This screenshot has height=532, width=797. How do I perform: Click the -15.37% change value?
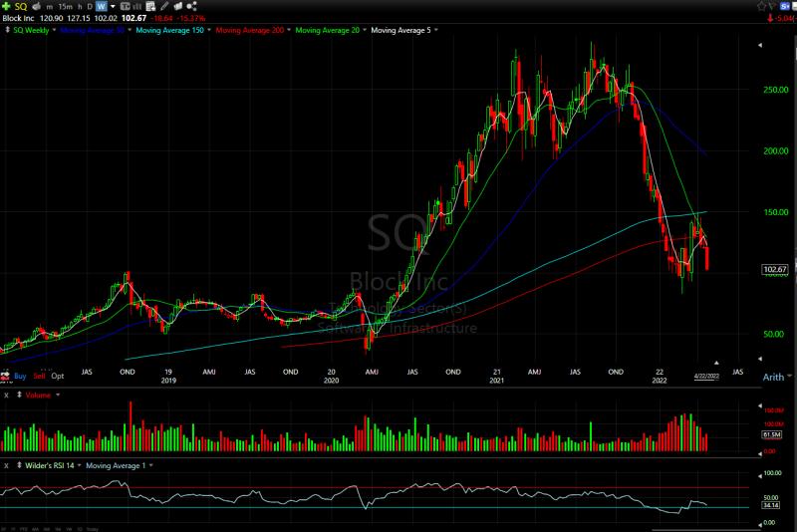tap(189, 18)
